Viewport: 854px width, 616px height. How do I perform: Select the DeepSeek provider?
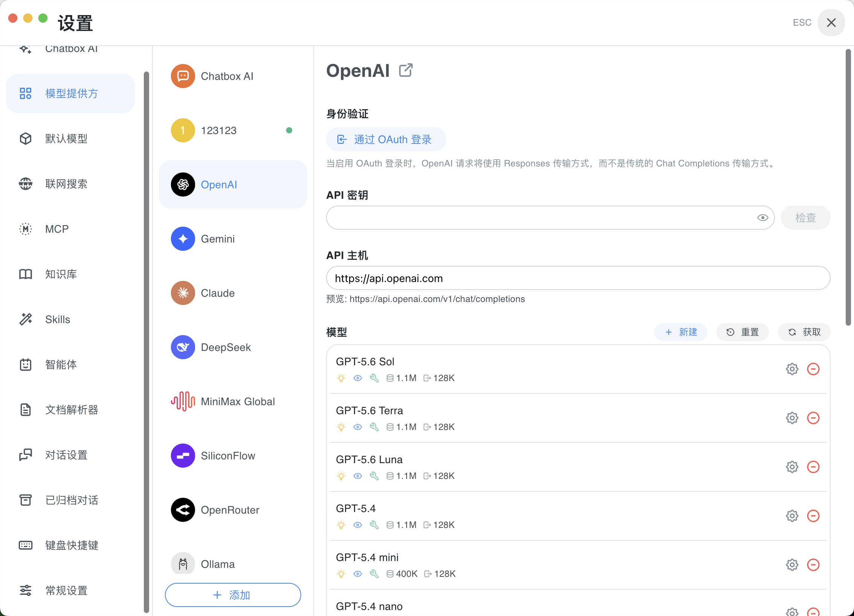pos(233,347)
